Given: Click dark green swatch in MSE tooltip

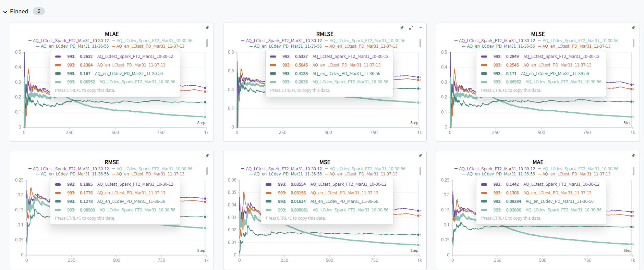Looking at the screenshot, I should point(269,201).
